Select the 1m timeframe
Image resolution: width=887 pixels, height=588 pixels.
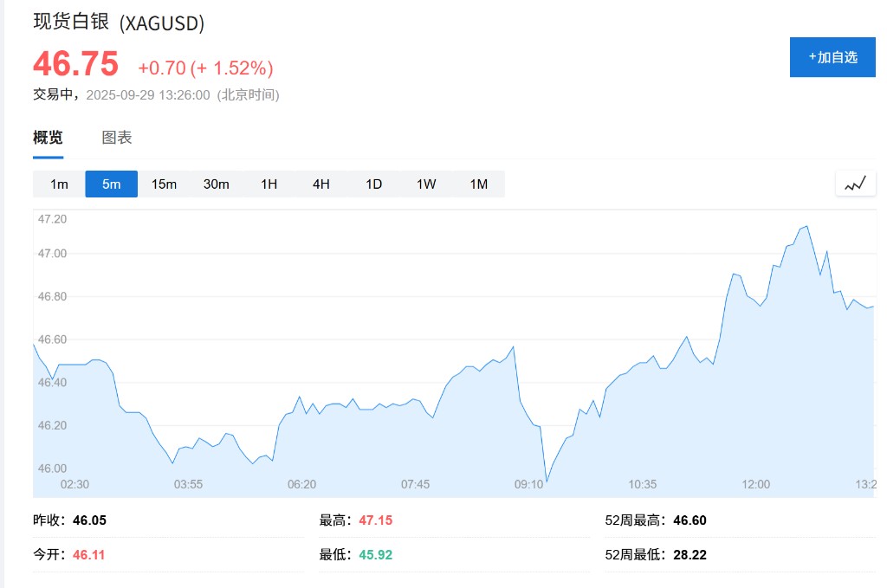59,184
